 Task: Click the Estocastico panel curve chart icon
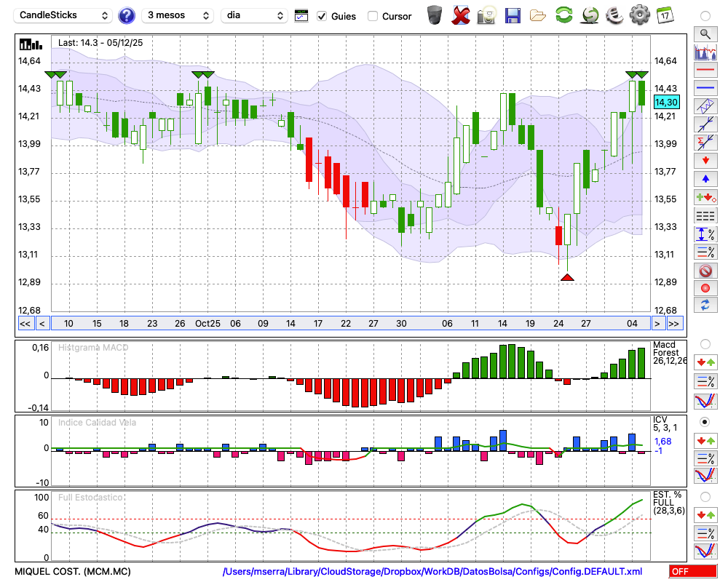705,551
